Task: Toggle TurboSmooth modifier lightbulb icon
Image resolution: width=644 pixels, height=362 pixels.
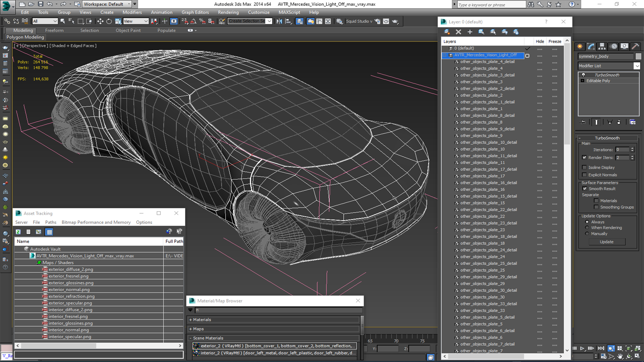Action: click(583, 75)
